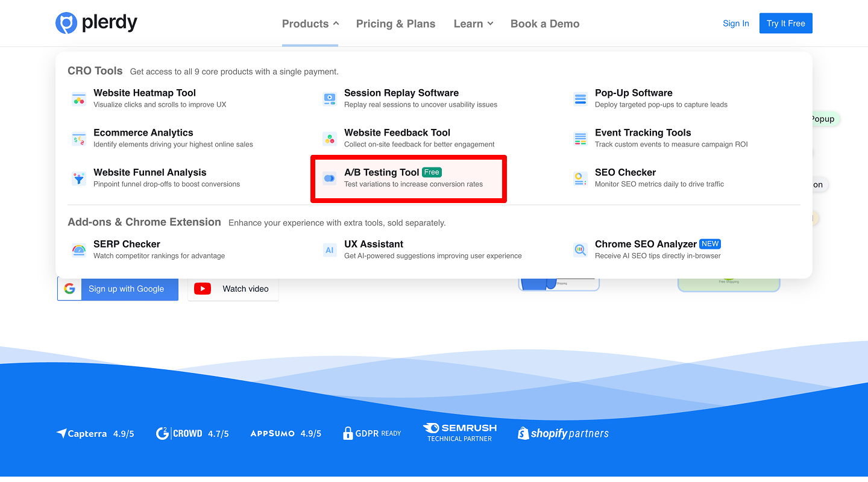The height and width of the screenshot is (482, 868).
Task: Expand the Learn dropdown
Action: point(473,23)
